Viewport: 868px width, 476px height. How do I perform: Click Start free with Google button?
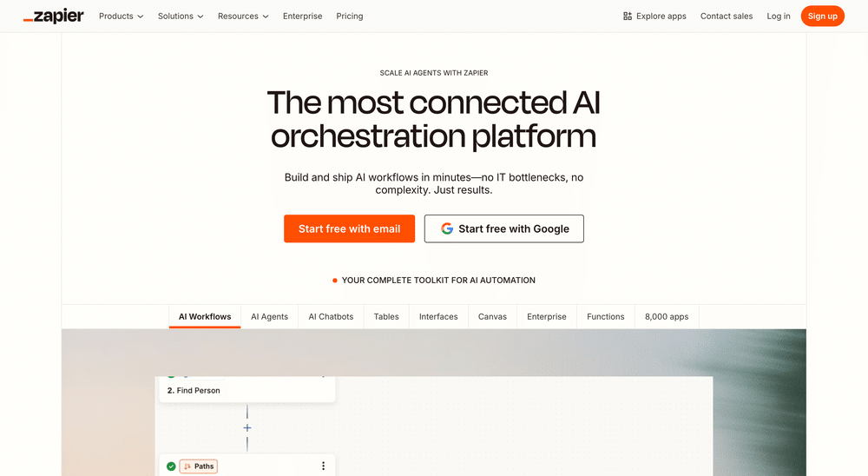pyautogui.click(x=503, y=228)
